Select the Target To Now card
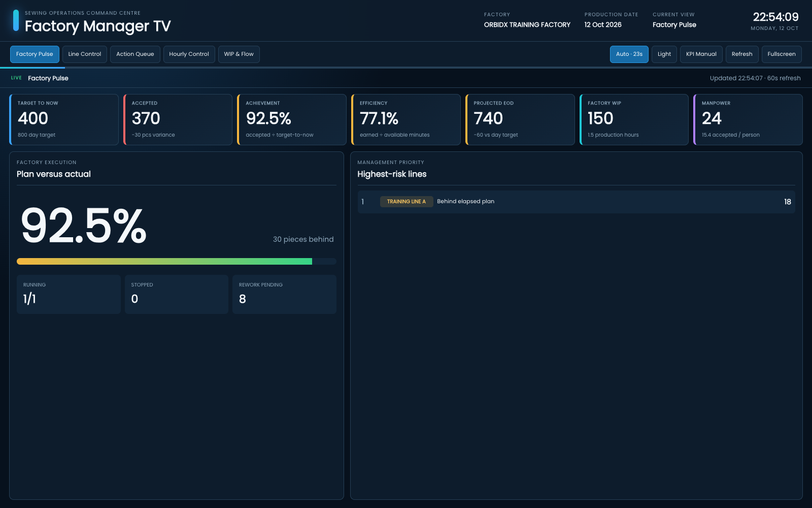The width and height of the screenshot is (812, 508). click(64, 119)
